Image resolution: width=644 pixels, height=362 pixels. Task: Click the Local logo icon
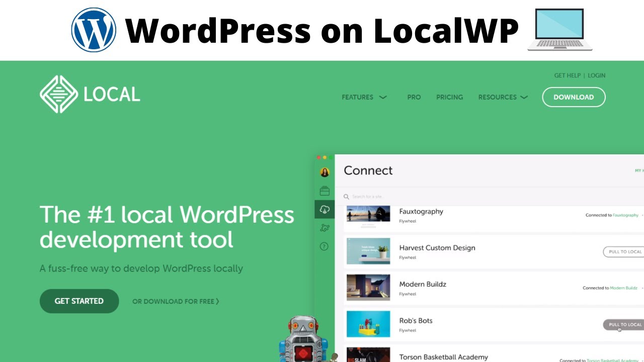tap(59, 94)
